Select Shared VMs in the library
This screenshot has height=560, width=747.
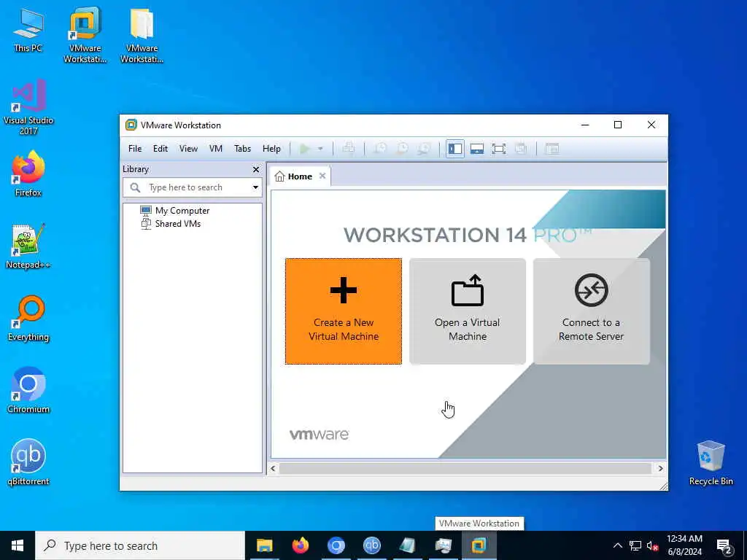point(178,224)
